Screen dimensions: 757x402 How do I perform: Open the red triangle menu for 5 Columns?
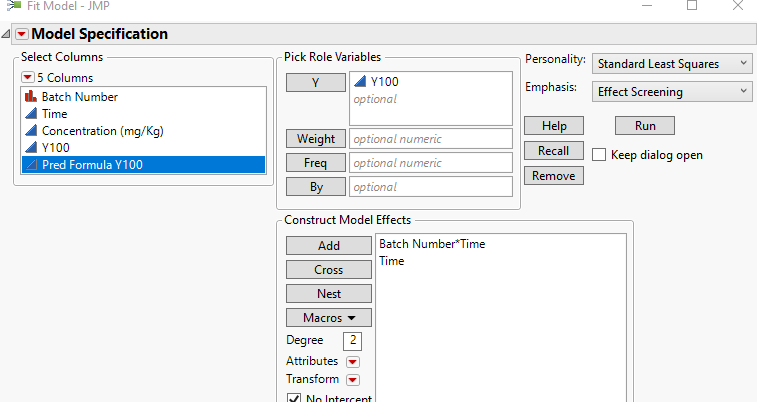point(28,77)
